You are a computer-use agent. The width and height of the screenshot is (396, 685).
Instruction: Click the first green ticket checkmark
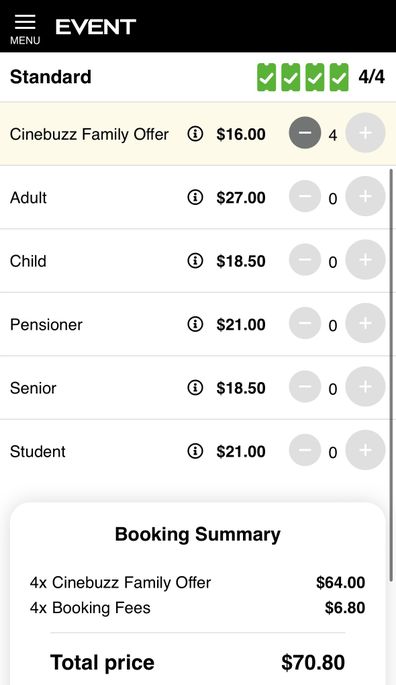click(x=266, y=77)
